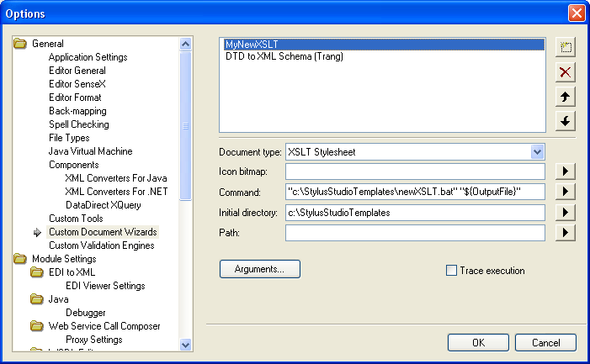Open Document type dropdown
590x364 pixels.
[537, 151]
